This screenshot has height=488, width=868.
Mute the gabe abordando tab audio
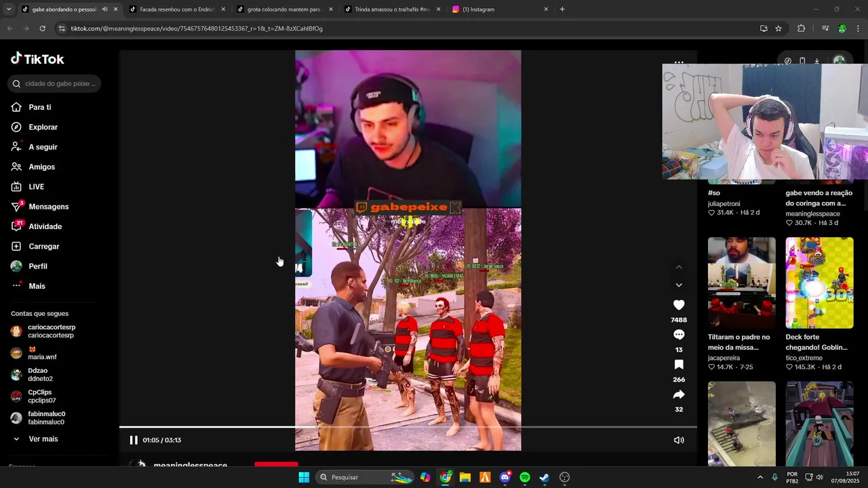104,9
